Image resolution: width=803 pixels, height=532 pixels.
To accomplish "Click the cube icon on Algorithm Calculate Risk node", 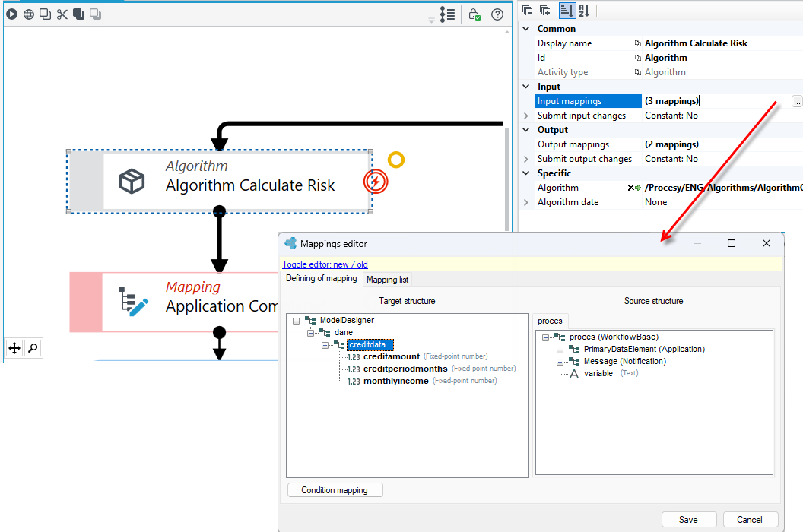I will [132, 181].
